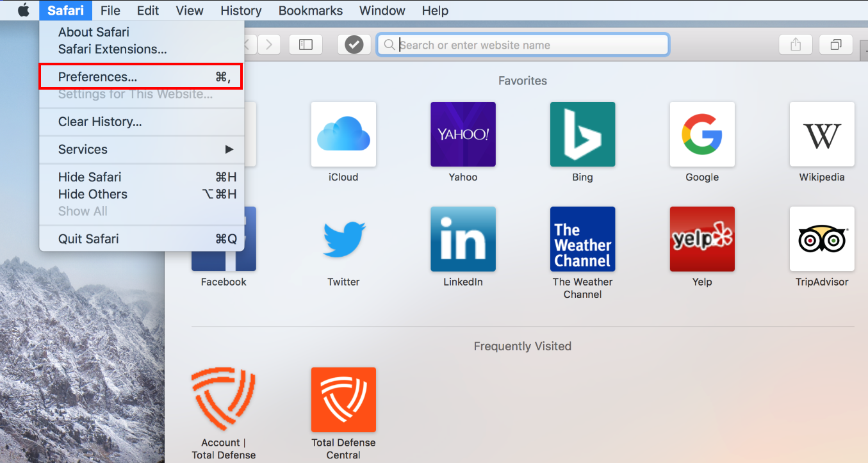Click the Twitter label text
The image size is (868, 463).
(x=343, y=282)
